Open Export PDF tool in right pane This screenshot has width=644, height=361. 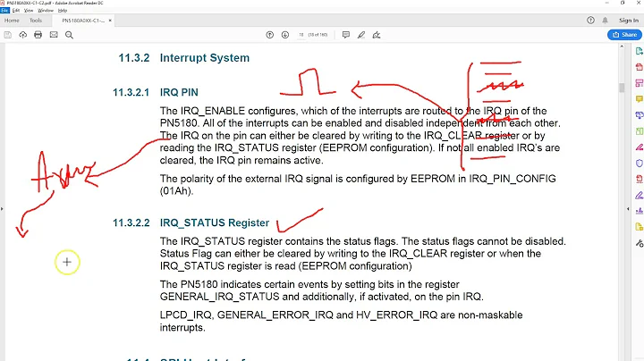tap(639, 51)
